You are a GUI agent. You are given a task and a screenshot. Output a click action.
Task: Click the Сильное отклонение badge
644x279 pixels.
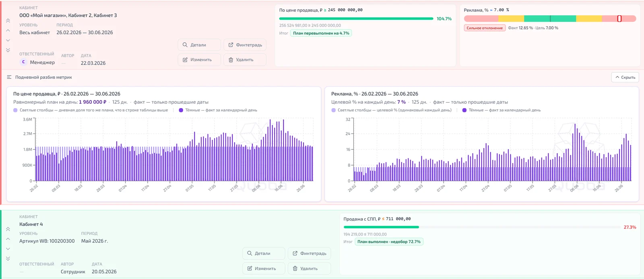pyautogui.click(x=485, y=28)
